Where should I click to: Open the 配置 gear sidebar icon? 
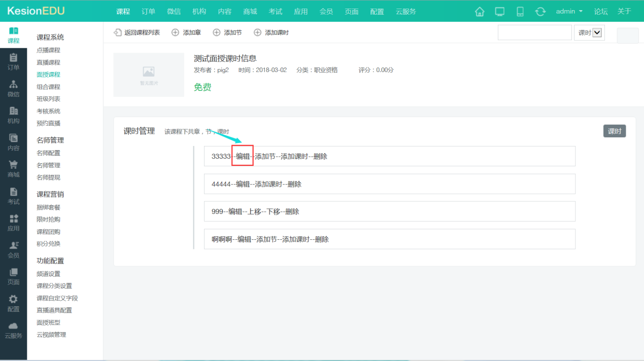[x=14, y=303]
